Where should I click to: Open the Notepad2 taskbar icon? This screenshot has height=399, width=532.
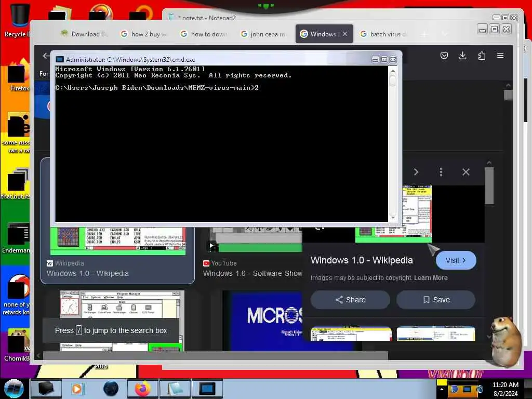click(x=175, y=389)
